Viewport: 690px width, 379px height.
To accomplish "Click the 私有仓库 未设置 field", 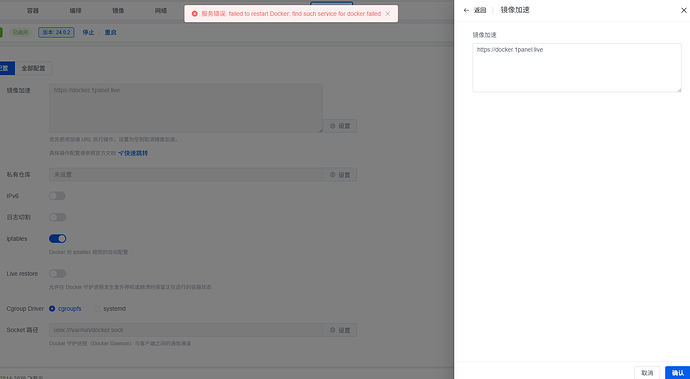I will 186,175.
